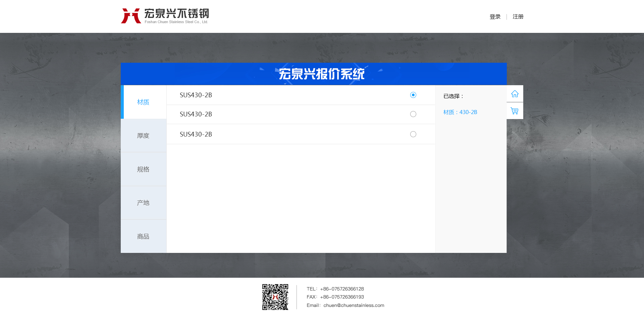Open the 规格 tab

[143, 169]
